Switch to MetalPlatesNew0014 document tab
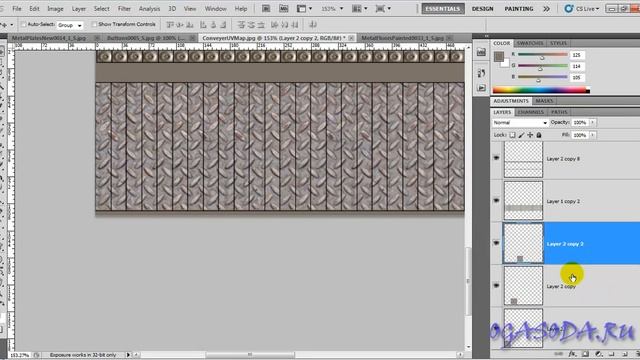The width and height of the screenshot is (640, 360). click(x=49, y=38)
